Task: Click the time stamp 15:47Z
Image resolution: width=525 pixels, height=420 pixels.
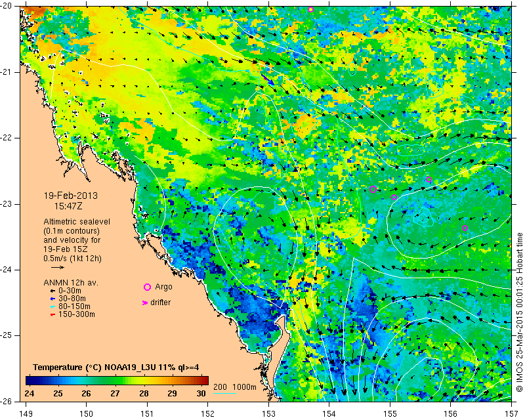Action: (68, 206)
